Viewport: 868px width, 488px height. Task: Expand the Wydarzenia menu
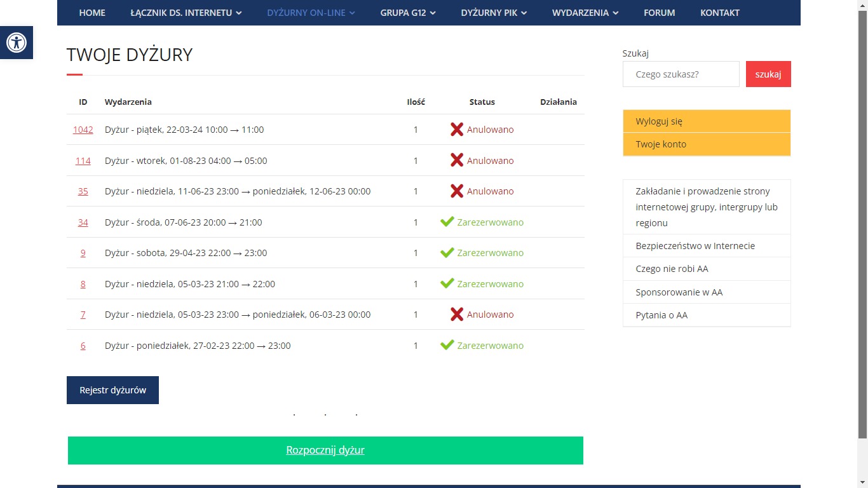(x=585, y=13)
